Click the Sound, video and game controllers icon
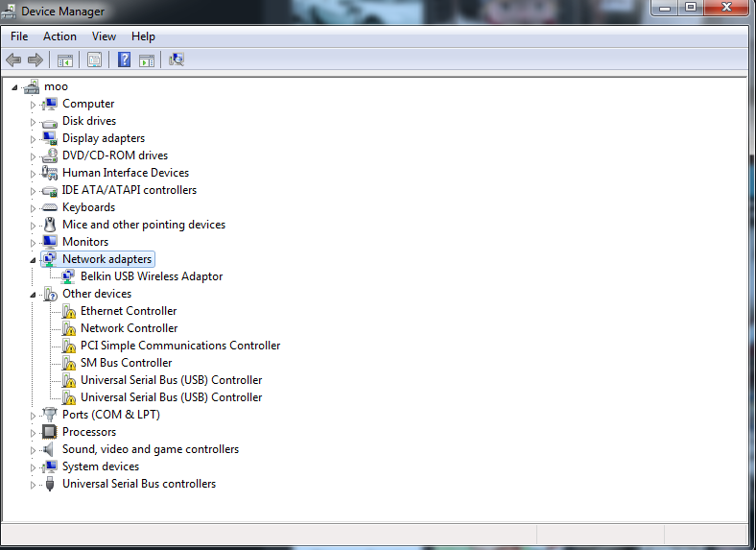 (49, 449)
